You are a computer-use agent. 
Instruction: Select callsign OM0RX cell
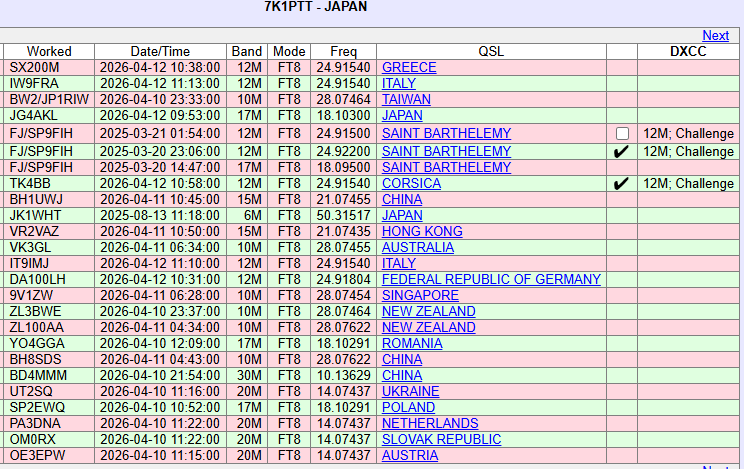49,440
